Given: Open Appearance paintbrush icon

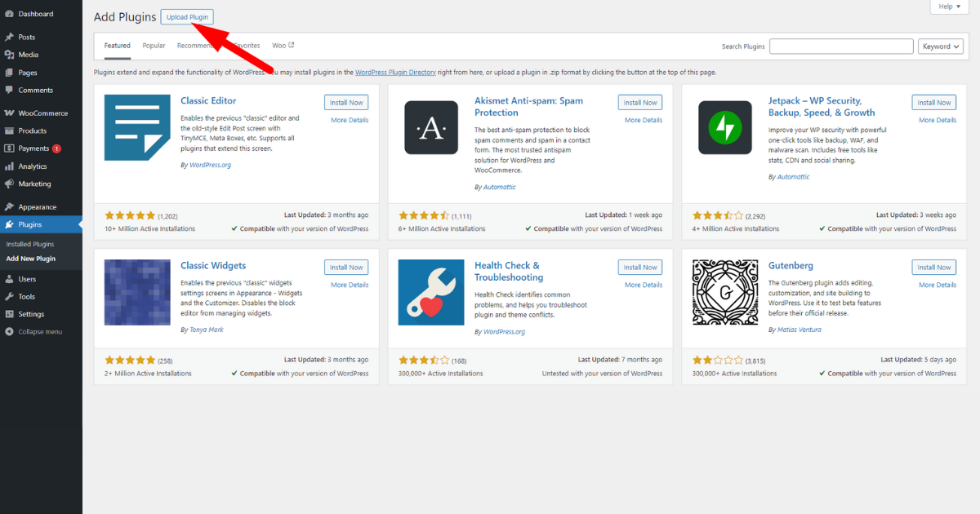Looking at the screenshot, I should coord(9,207).
